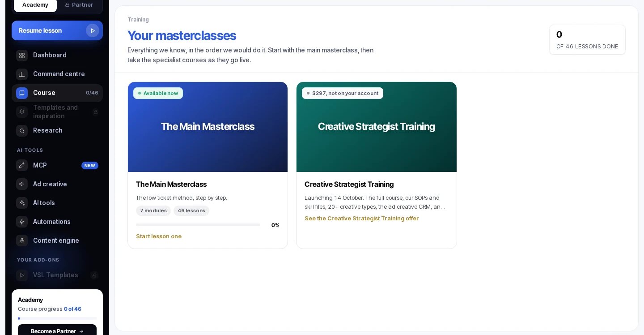Click the 0/46 counter beside Course
This screenshot has width=644, height=335.
tap(92, 93)
